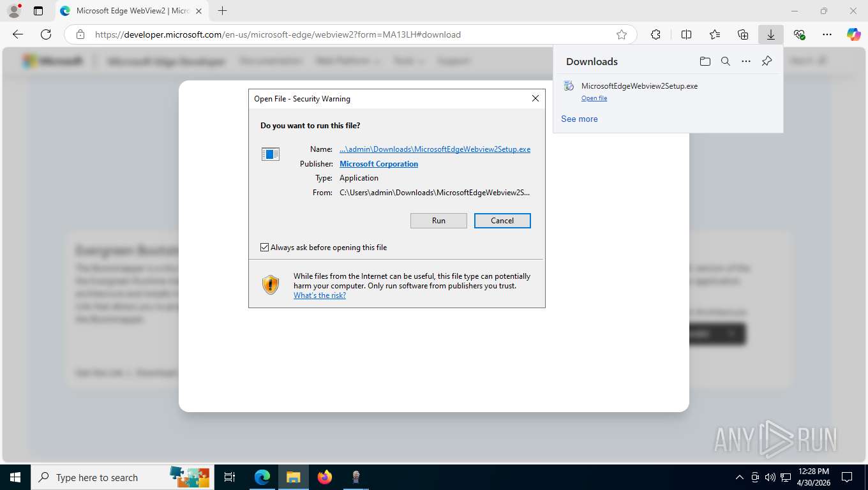This screenshot has width=868, height=490.
Task: Open a new tab with plus button
Action: (222, 11)
